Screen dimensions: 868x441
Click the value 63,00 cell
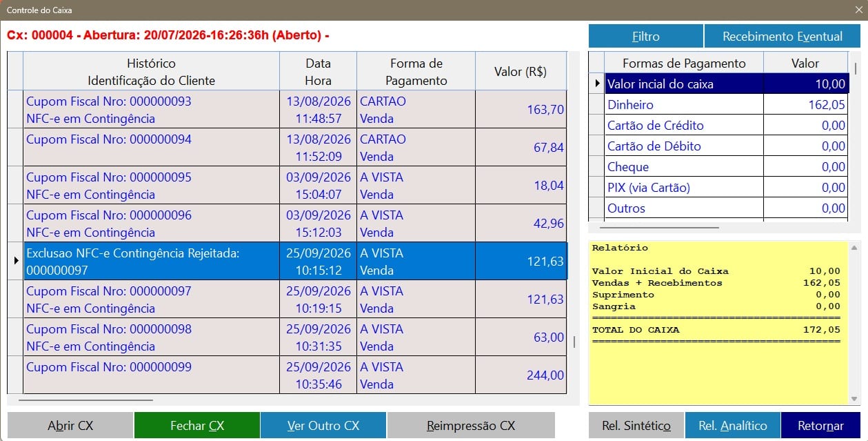point(521,337)
